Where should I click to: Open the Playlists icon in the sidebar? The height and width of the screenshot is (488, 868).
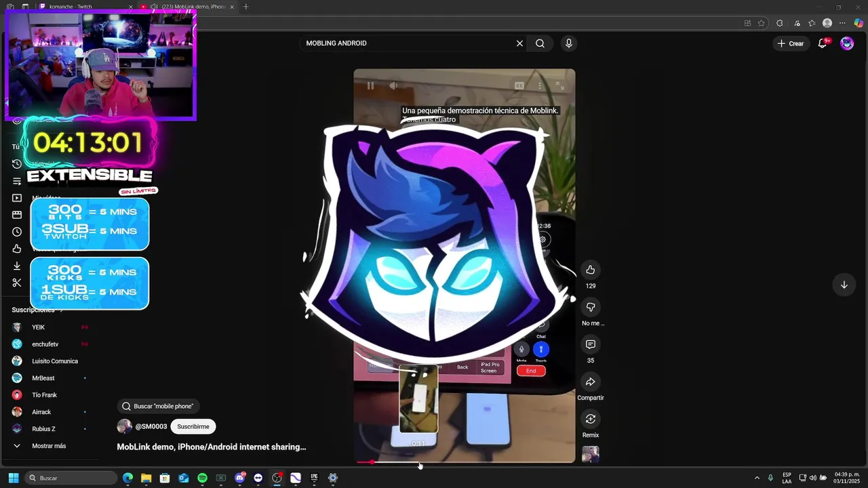(17, 181)
